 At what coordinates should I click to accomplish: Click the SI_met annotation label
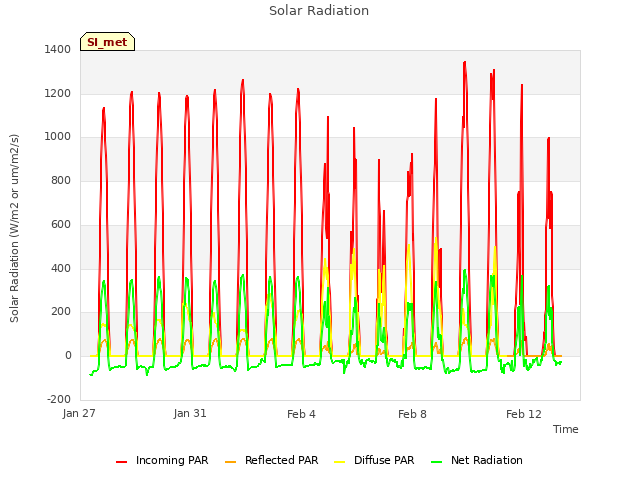pyautogui.click(x=107, y=42)
